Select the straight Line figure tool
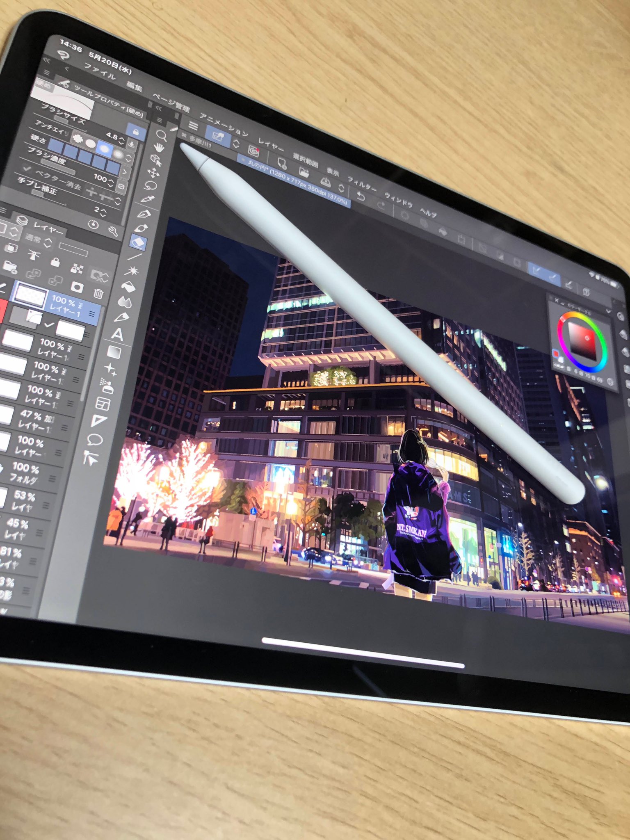The height and width of the screenshot is (840, 630). (135, 257)
